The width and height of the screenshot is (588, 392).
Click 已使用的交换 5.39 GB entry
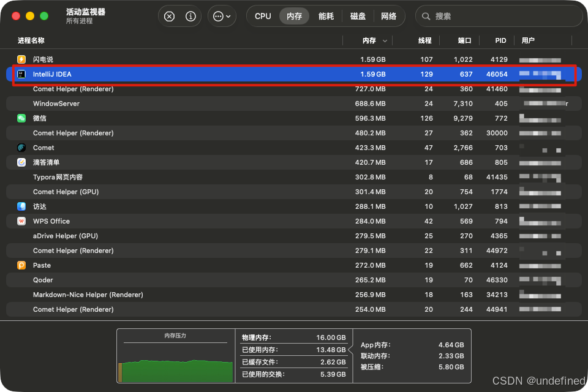coord(294,374)
